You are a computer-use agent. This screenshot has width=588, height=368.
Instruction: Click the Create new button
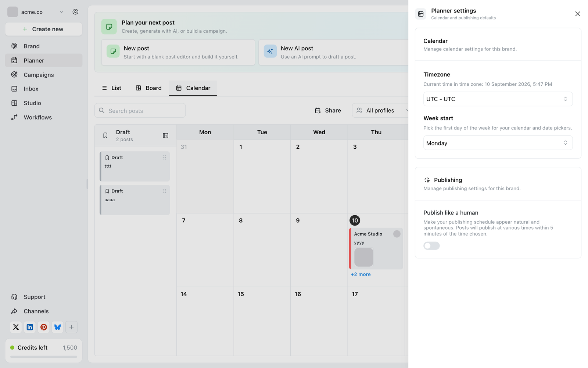click(x=43, y=29)
